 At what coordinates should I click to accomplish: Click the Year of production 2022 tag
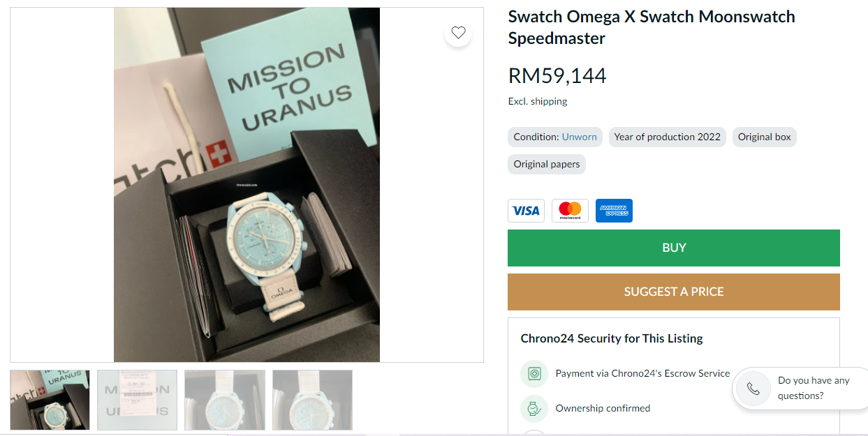pos(667,137)
